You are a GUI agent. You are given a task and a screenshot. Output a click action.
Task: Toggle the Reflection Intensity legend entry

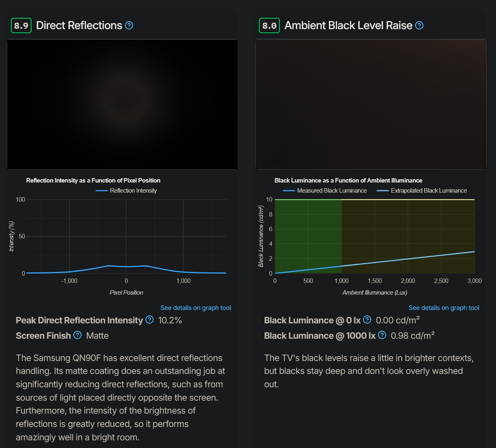point(126,191)
